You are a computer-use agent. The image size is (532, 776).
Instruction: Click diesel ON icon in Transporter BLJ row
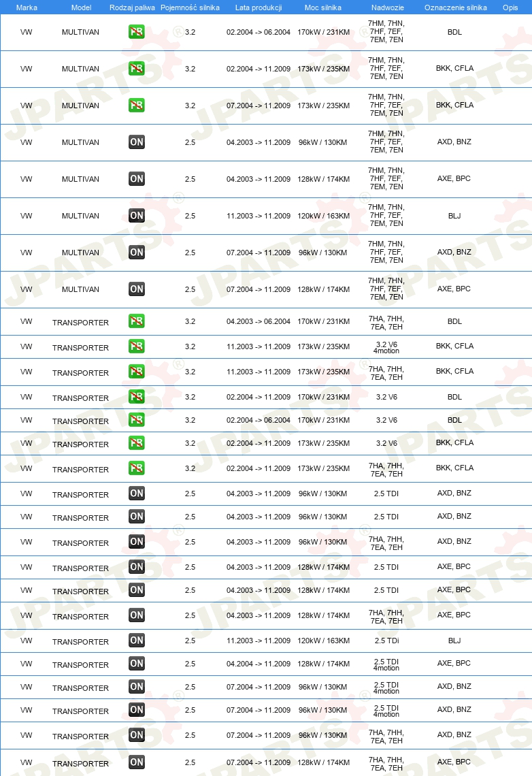click(137, 641)
